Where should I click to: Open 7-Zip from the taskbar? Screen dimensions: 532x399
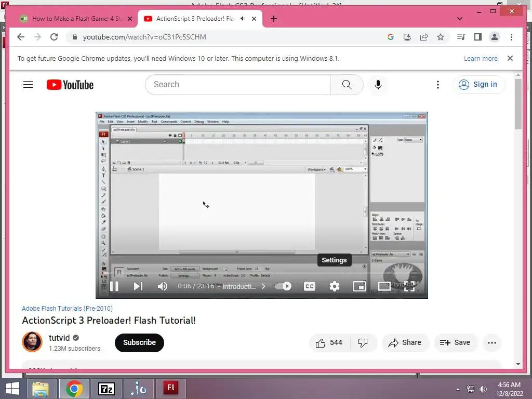click(106, 389)
